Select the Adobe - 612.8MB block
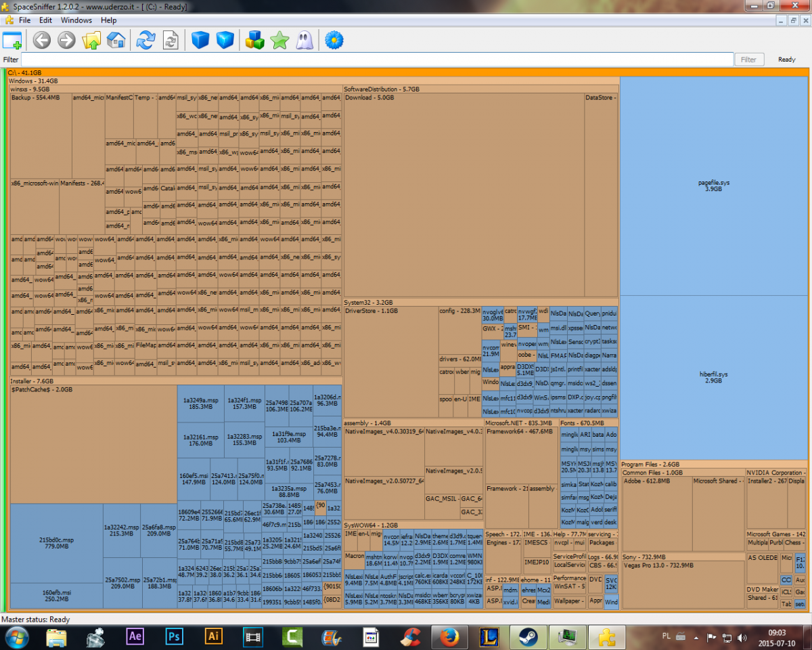Image resolution: width=812 pixels, height=650 pixels. click(x=656, y=514)
